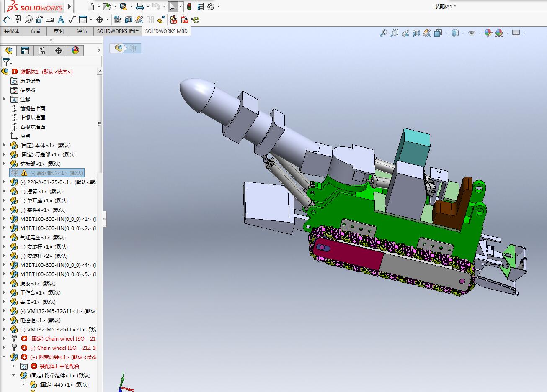The width and height of the screenshot is (547, 392).
Task: Expand the (固定) 本体<1> component node
Action: [4, 145]
